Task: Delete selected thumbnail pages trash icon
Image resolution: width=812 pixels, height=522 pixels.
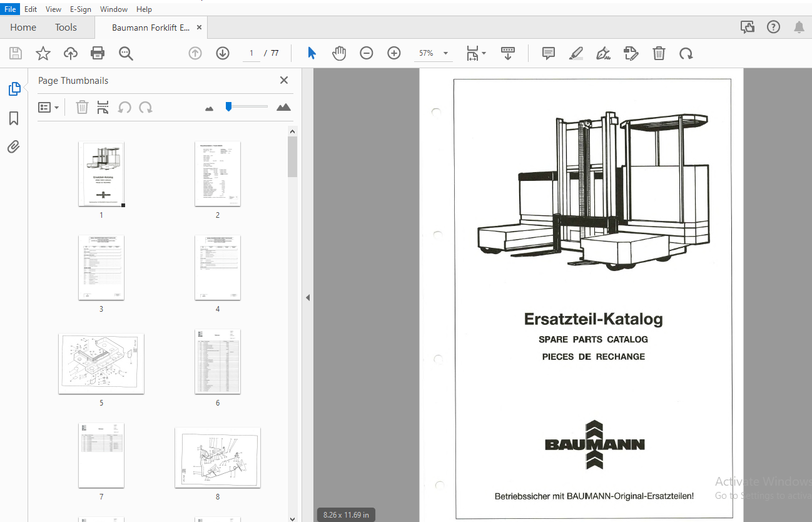Action: (82, 107)
